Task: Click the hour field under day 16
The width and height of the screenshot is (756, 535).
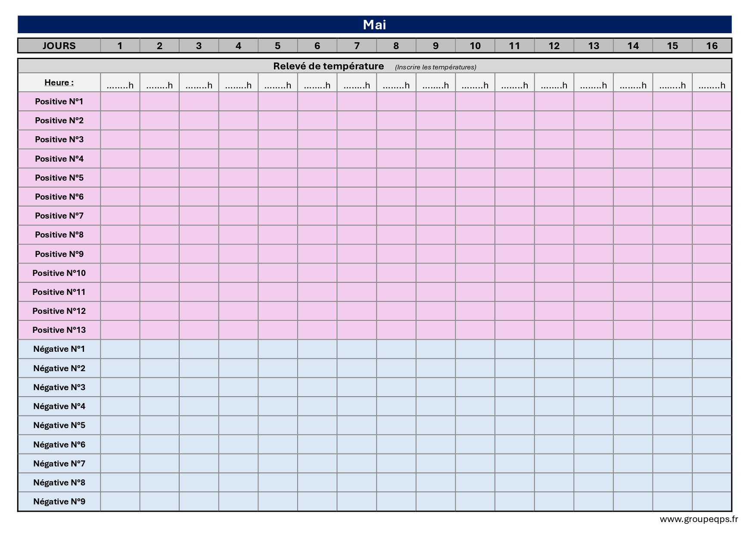Action: point(712,85)
